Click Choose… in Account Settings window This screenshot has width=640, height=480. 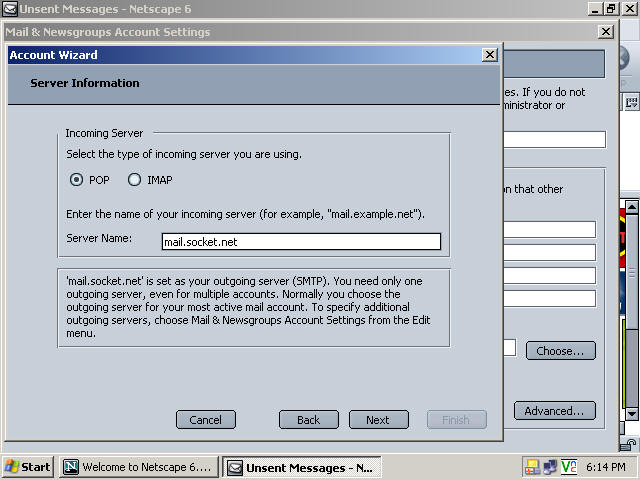click(x=560, y=351)
